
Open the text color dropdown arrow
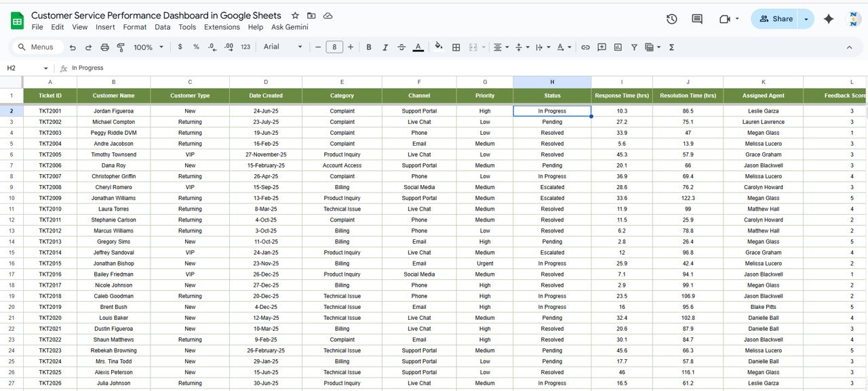click(x=418, y=47)
